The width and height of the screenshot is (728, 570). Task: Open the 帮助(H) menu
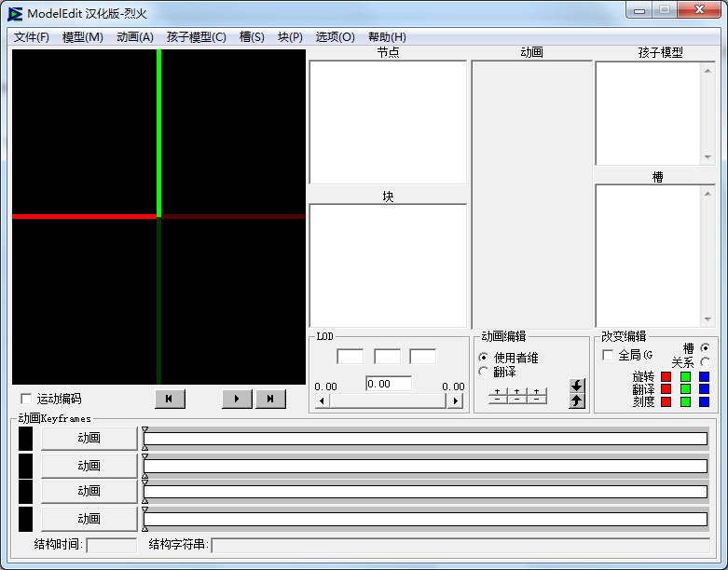pos(387,37)
